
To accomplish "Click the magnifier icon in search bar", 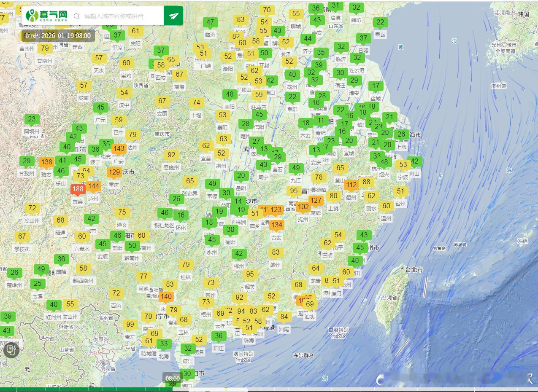I will pos(77,16).
